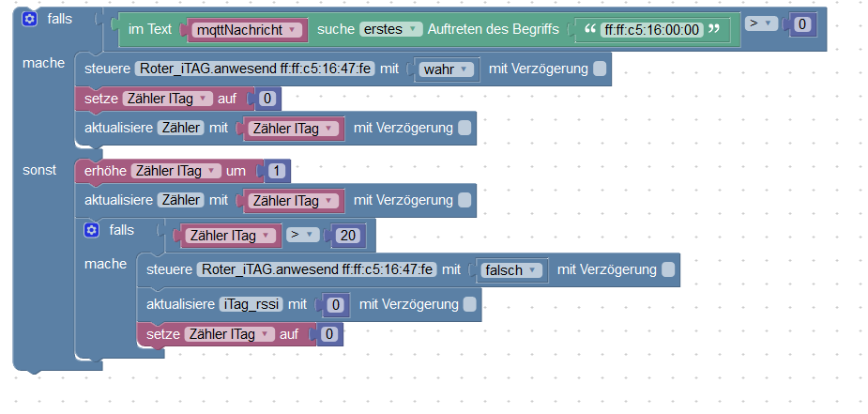Edit number 0 after top comparison
The image size is (868, 414).
point(802,23)
